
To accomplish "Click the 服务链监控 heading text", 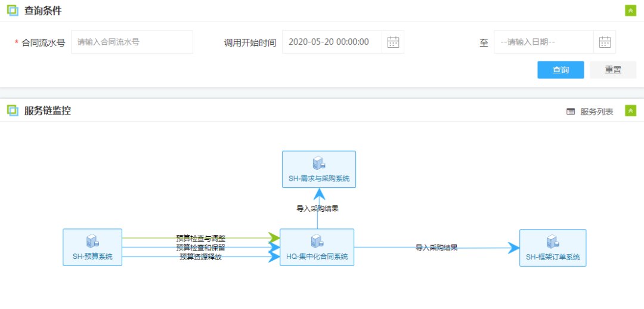I will coord(48,110).
